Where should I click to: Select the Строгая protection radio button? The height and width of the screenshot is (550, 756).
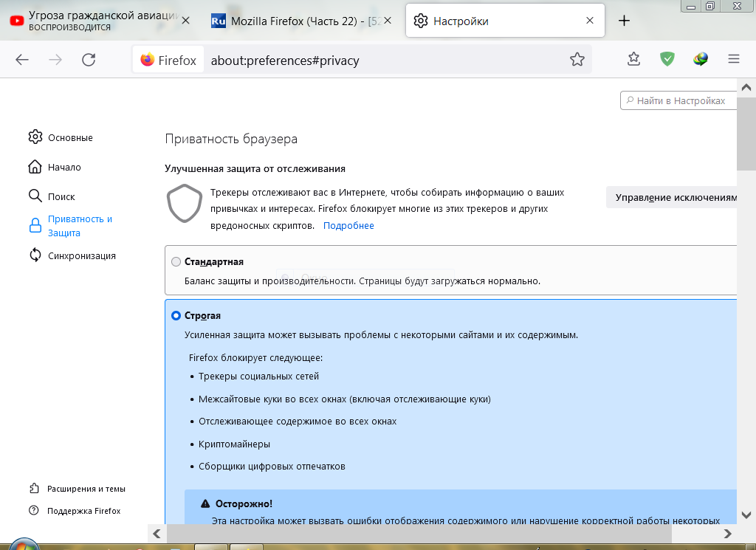176,315
